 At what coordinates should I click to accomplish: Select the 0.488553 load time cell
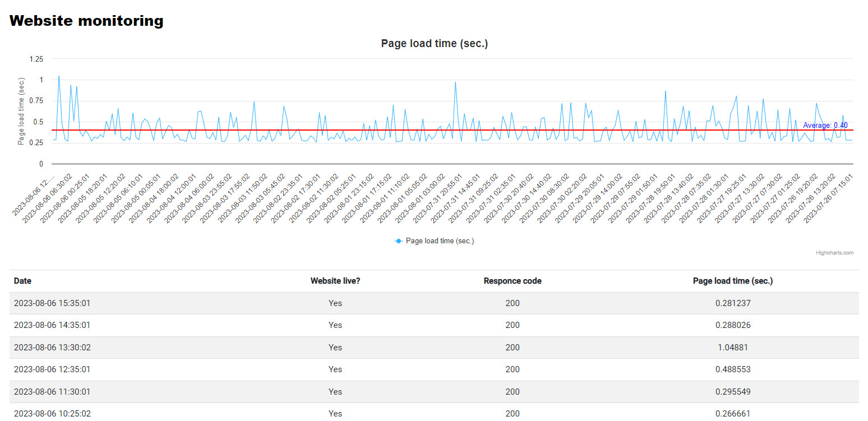pyautogui.click(x=732, y=369)
